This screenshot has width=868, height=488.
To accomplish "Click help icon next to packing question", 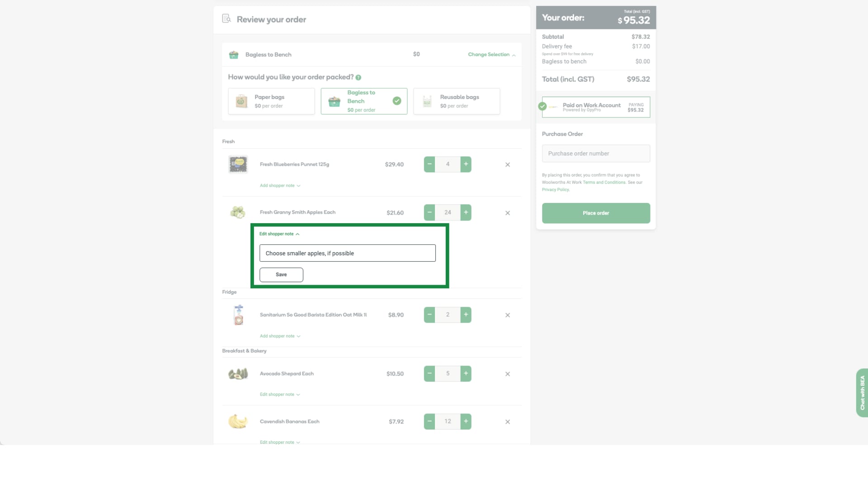I will 358,78.
